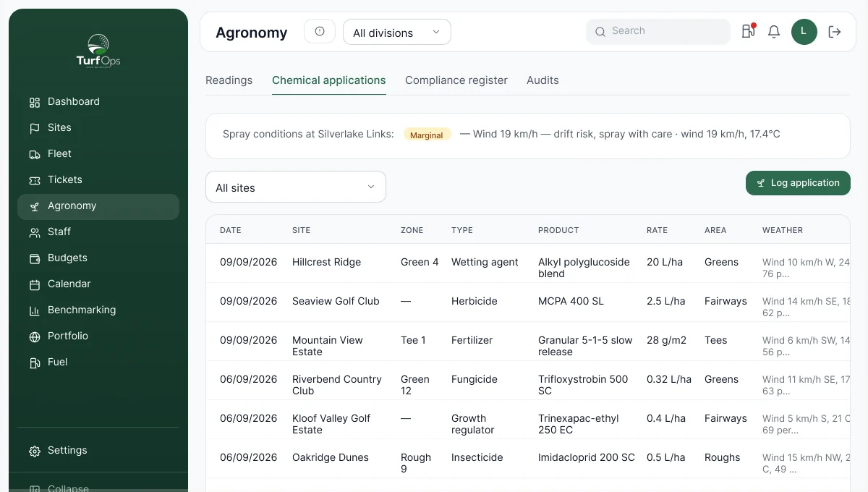Open the Portfolio globe item
This screenshot has width=868, height=492.
tap(98, 336)
